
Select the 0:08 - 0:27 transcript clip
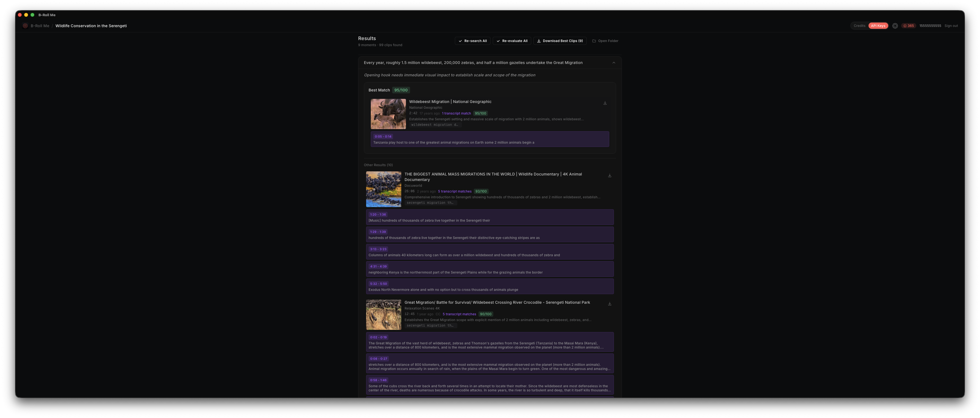click(x=490, y=363)
